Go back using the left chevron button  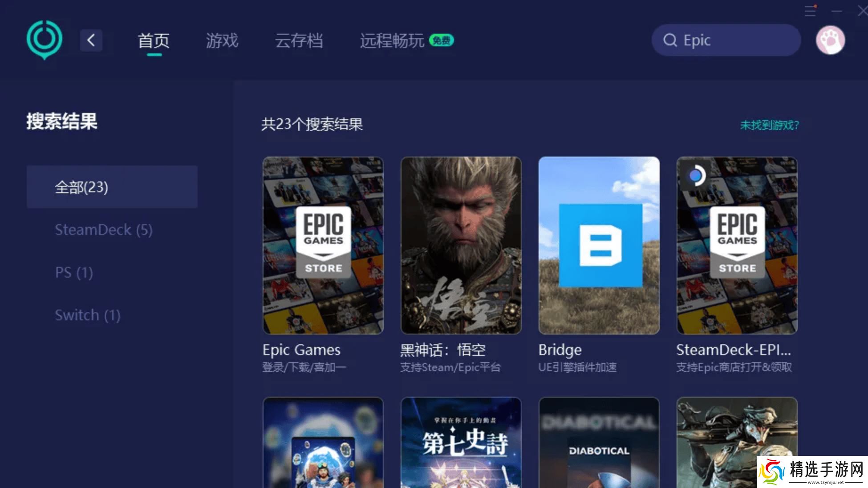tap(91, 40)
